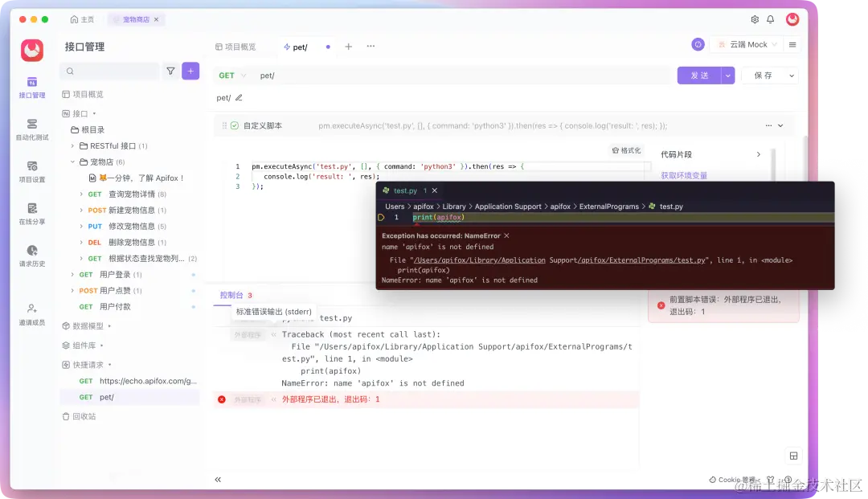Collapse the panel with double chevron icon

coord(218,480)
